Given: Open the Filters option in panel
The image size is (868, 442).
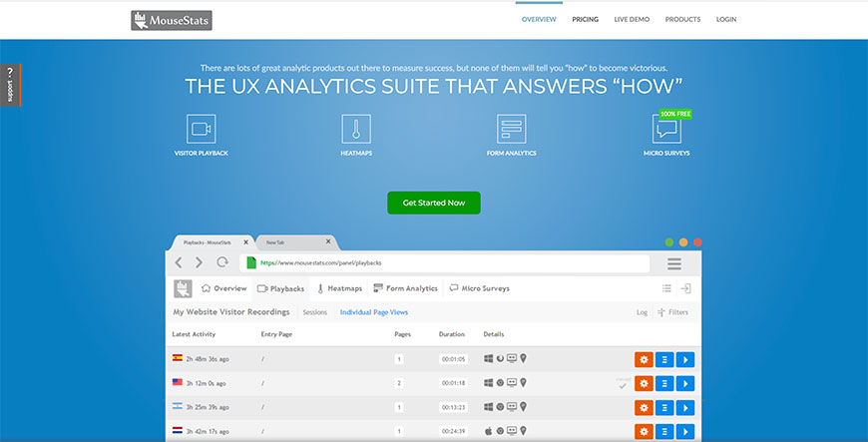Looking at the screenshot, I should tap(672, 312).
